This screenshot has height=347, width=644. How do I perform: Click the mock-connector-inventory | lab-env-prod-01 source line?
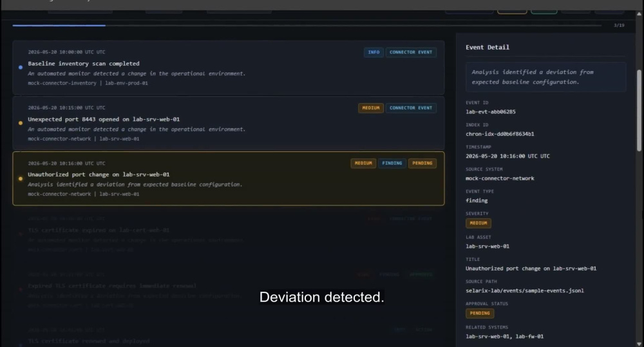point(88,83)
